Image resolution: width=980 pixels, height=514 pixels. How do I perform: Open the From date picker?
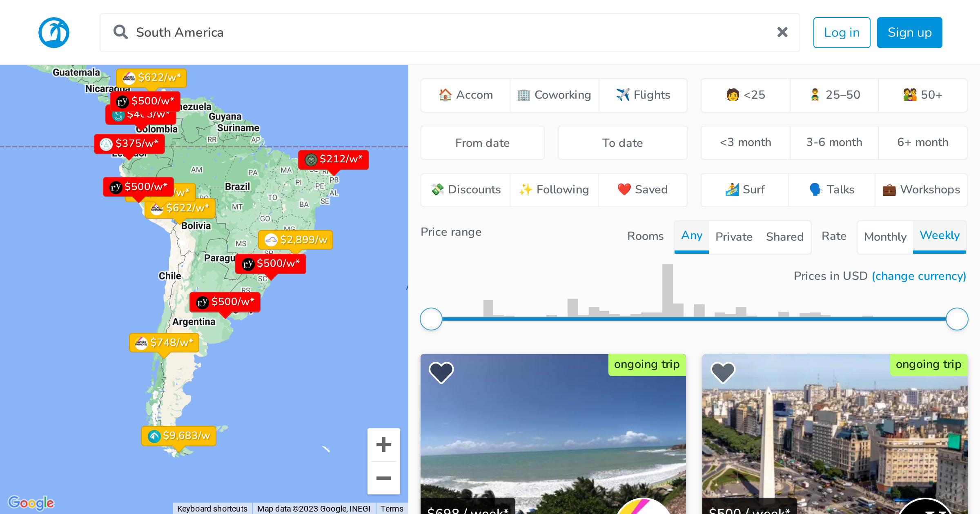point(482,143)
